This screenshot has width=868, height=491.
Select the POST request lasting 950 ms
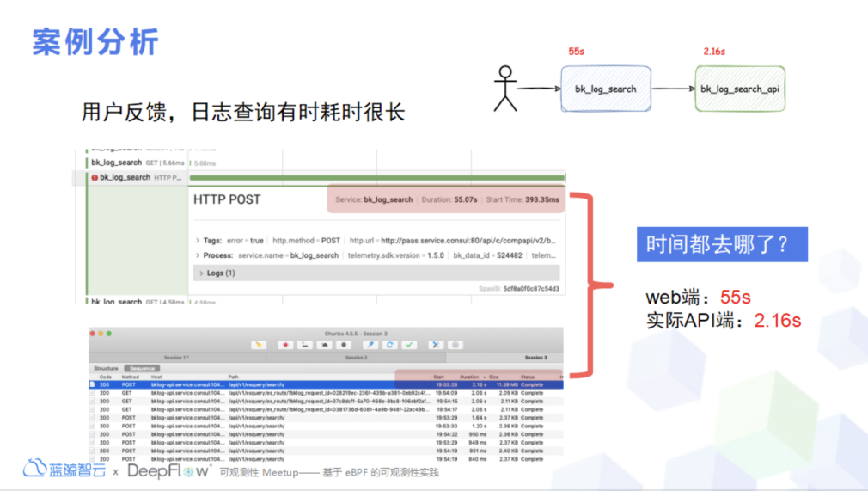[x=326, y=434]
